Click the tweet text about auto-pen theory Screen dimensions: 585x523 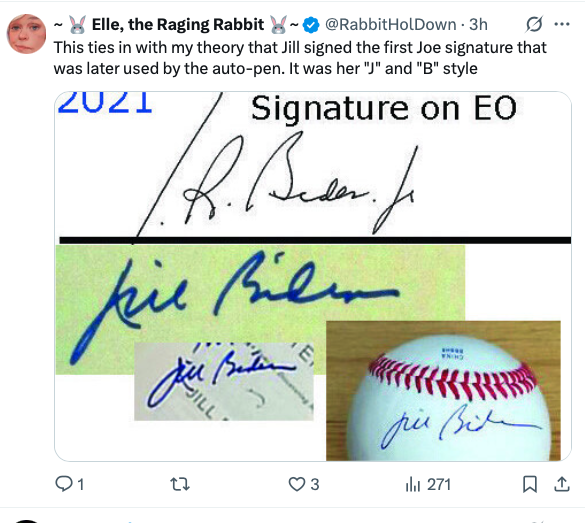[x=300, y=58]
